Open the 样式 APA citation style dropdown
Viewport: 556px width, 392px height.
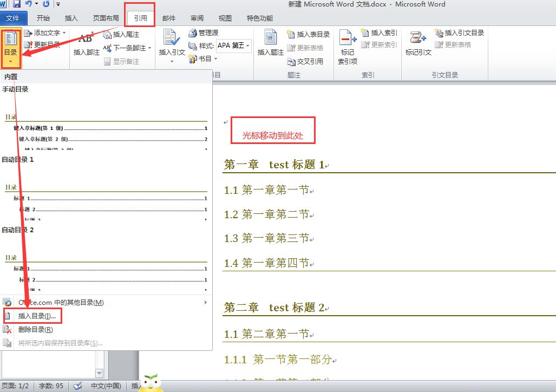233,45
